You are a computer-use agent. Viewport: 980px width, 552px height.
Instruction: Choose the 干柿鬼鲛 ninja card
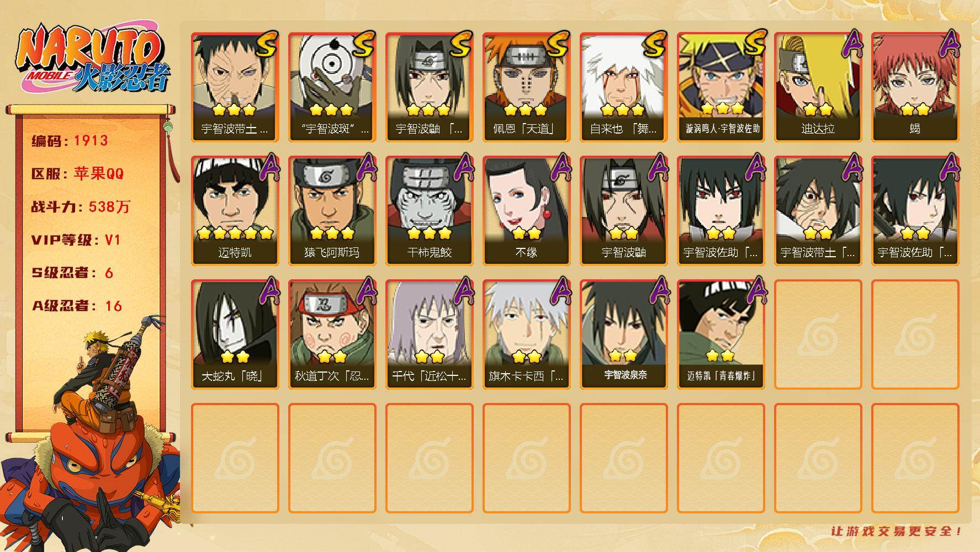tap(429, 210)
